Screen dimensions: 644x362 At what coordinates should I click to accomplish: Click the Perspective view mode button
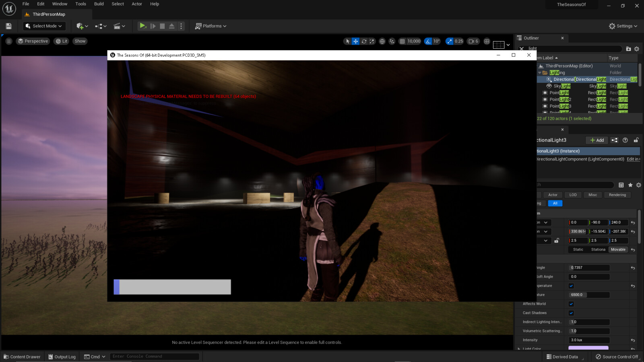(33, 41)
